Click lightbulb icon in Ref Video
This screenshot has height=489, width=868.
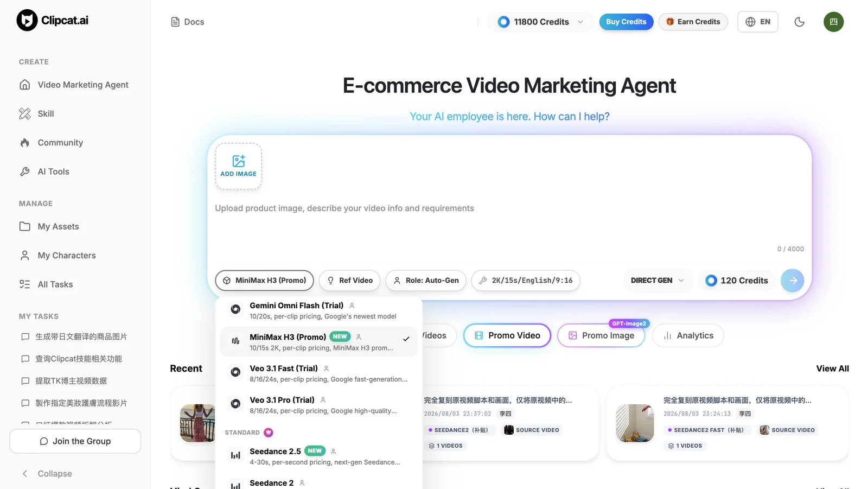point(330,281)
